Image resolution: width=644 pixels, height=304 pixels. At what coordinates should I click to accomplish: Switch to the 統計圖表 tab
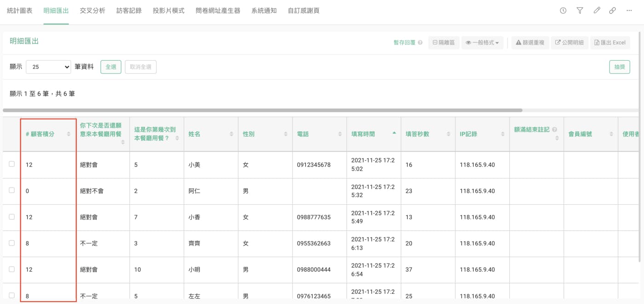click(20, 11)
